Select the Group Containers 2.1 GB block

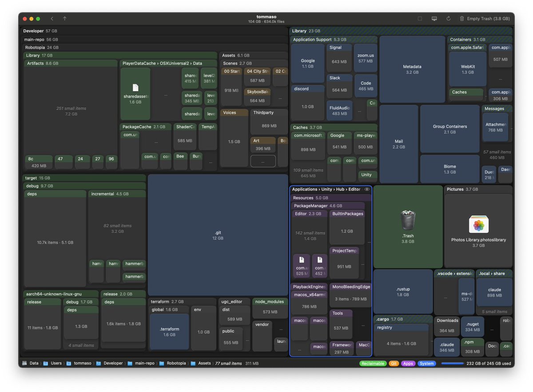coord(450,129)
